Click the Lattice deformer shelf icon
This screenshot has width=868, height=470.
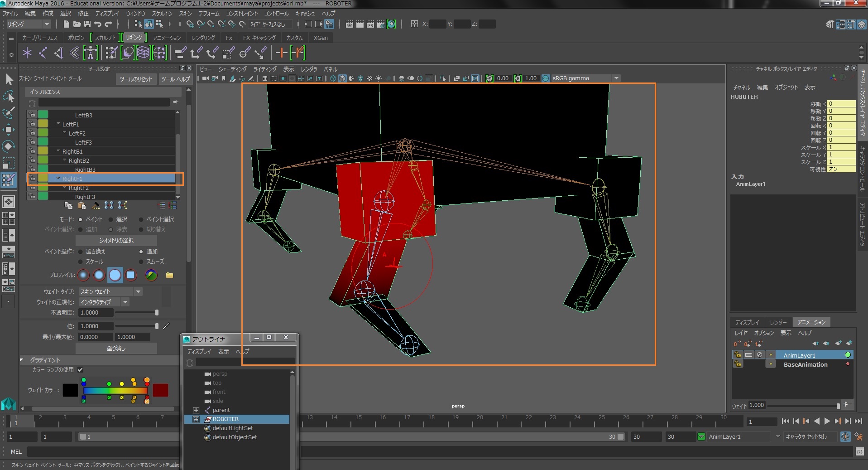coord(143,53)
